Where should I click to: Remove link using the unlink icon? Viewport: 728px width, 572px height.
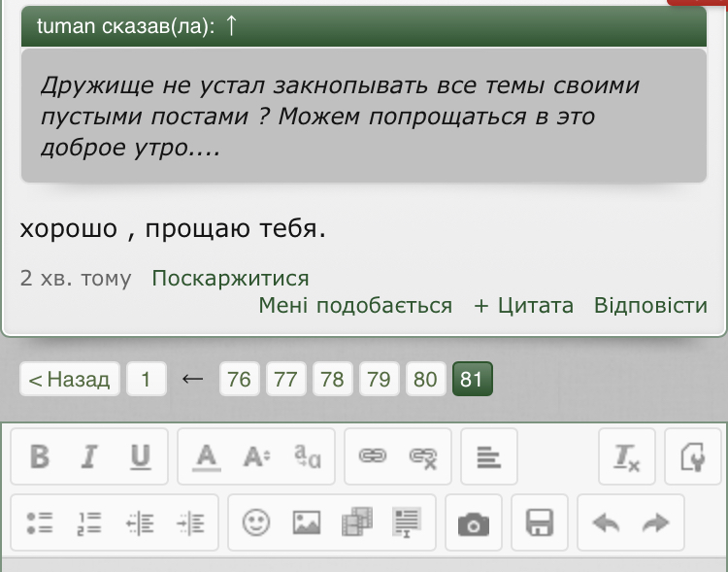[x=423, y=456]
